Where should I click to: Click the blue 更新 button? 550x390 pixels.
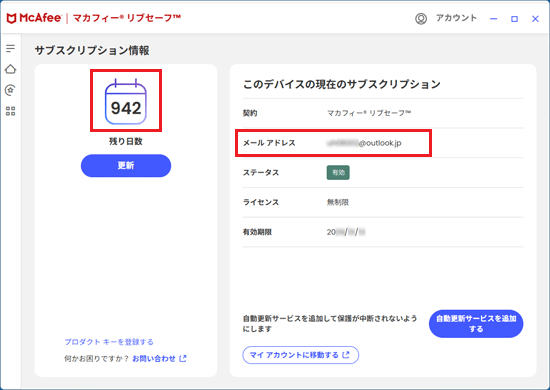pos(126,166)
